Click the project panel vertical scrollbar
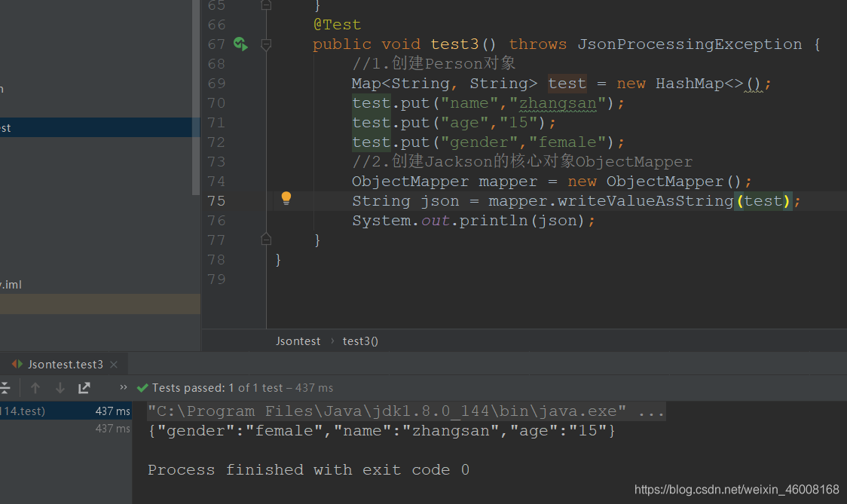This screenshot has height=504, width=847. 196,97
